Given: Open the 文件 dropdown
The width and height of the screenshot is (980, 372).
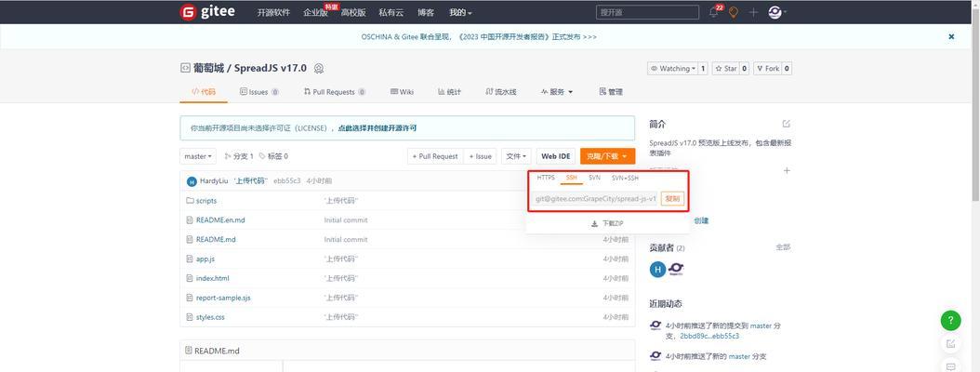Looking at the screenshot, I should [516, 156].
